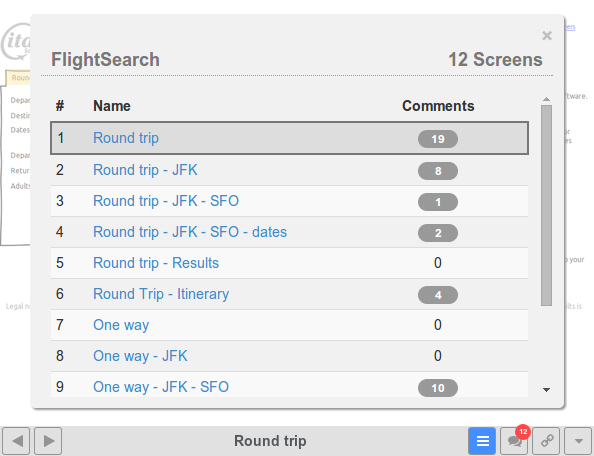This screenshot has height=456, width=594.
Task: Toggle the blue screens list button
Action: (482, 441)
